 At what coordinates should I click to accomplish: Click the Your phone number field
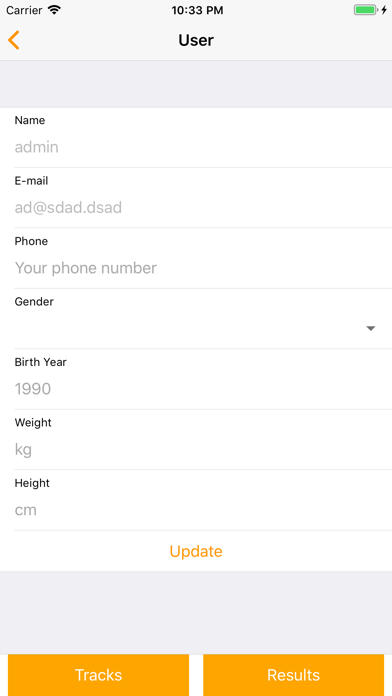point(196,268)
